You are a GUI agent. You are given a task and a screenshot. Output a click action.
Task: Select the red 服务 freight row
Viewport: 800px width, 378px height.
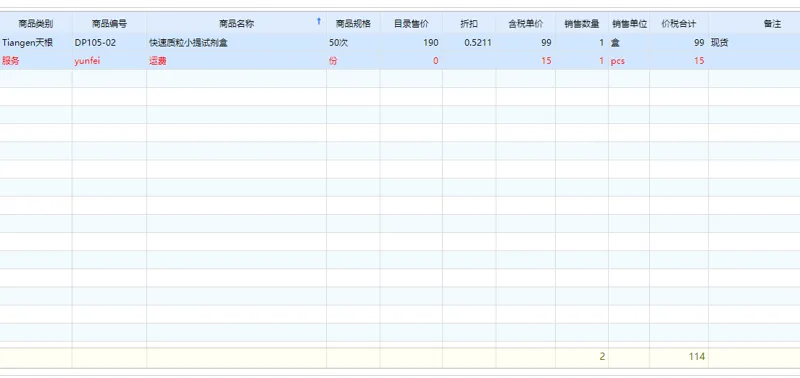400,61
